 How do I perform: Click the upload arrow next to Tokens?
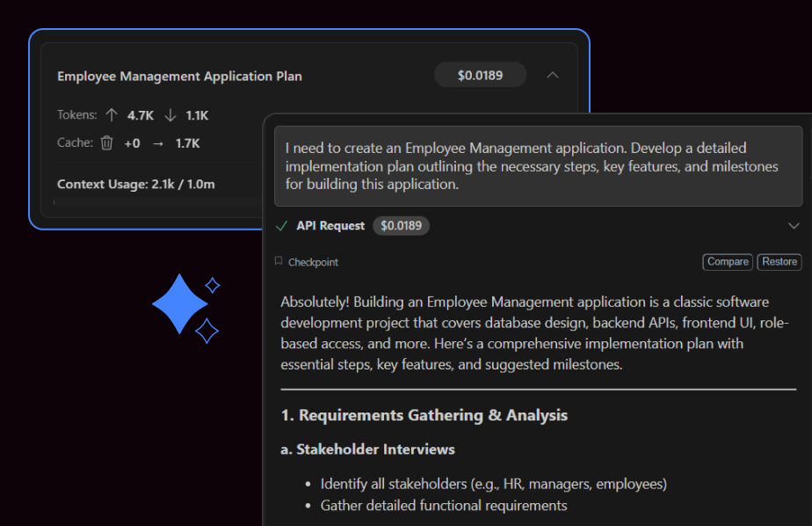tap(113, 114)
